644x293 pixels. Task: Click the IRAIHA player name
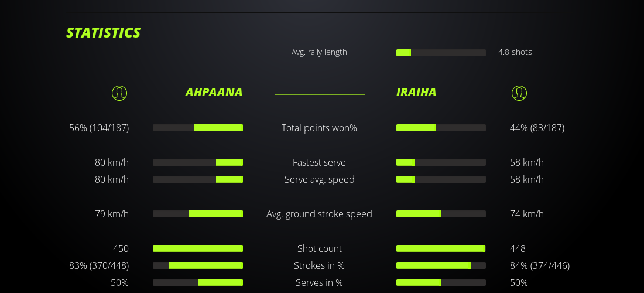click(x=416, y=93)
